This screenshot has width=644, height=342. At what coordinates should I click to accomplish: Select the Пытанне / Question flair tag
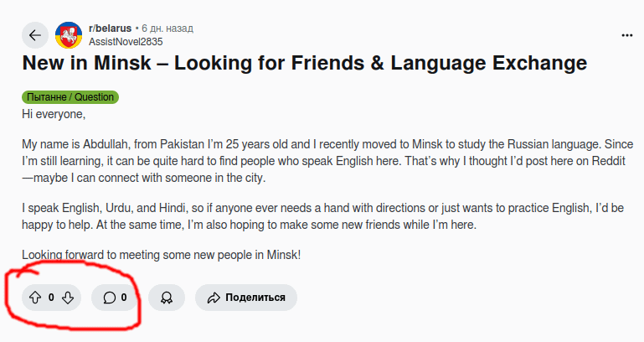click(x=70, y=97)
